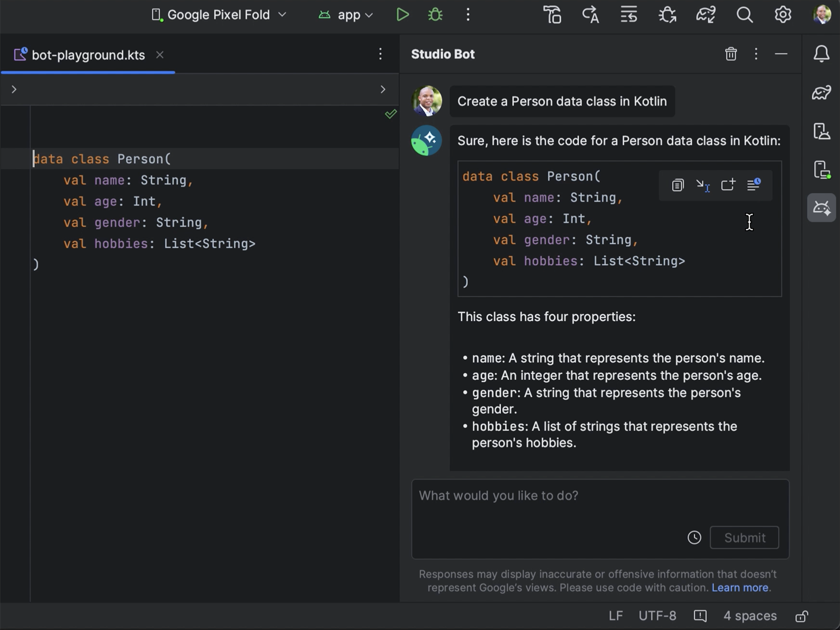840x630 pixels.
Task: Click the Debug app bug icon
Action: (435, 15)
